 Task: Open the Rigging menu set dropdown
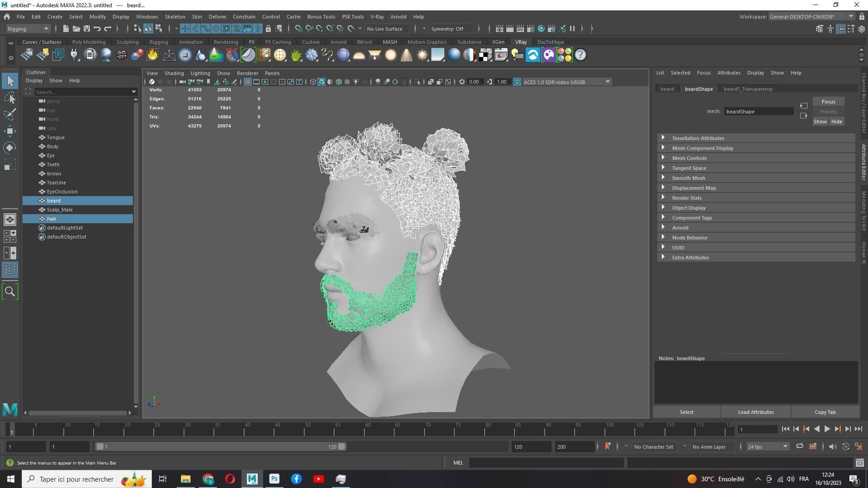click(x=28, y=29)
